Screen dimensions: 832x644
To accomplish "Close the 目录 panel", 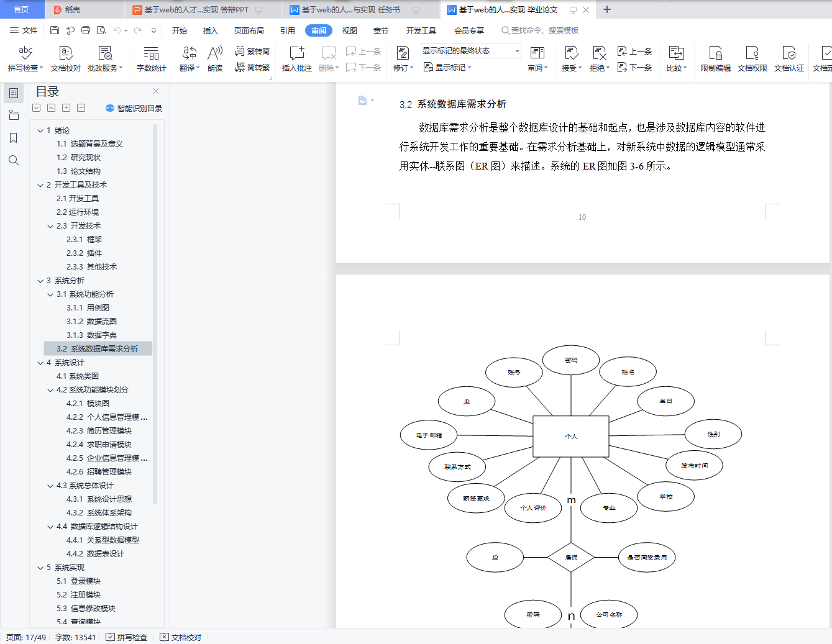I will tap(155, 91).
